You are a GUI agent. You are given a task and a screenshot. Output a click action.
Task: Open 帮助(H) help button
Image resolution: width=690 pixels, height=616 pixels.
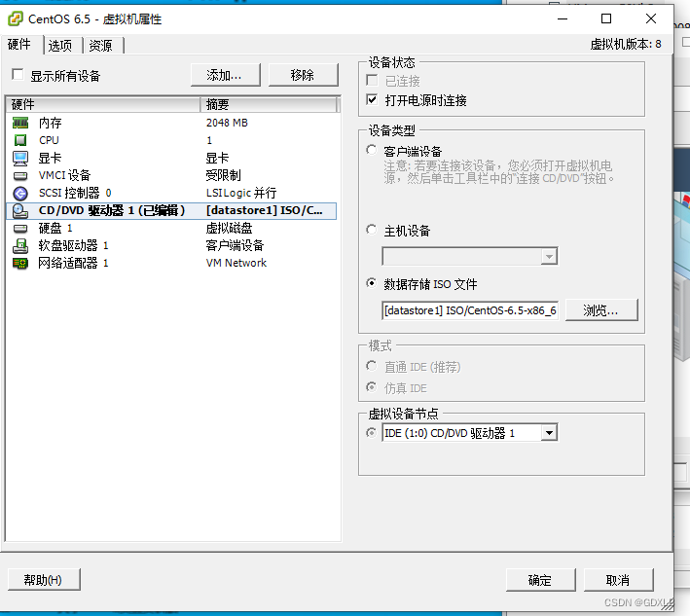44,580
